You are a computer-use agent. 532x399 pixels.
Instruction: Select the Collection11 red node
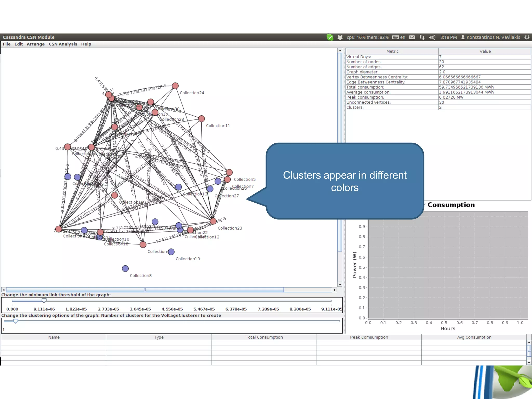click(201, 119)
